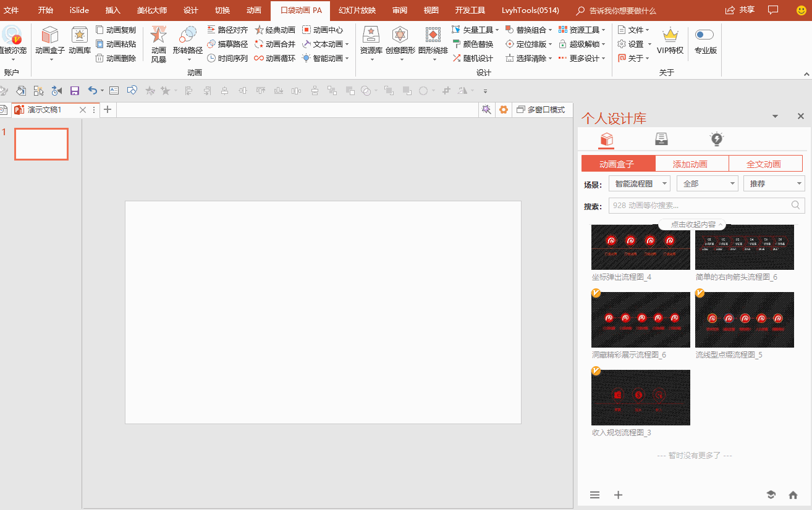Viewport: 812px width, 510px height.
Task: Click the 添加动画 button
Action: pos(691,164)
